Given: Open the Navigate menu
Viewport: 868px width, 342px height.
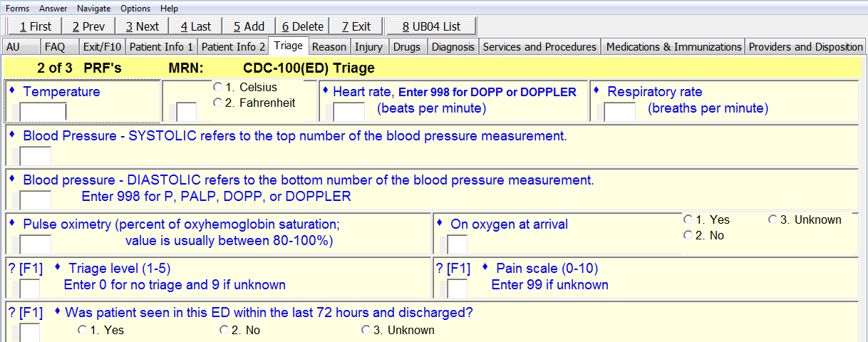Looking at the screenshot, I should [x=93, y=9].
